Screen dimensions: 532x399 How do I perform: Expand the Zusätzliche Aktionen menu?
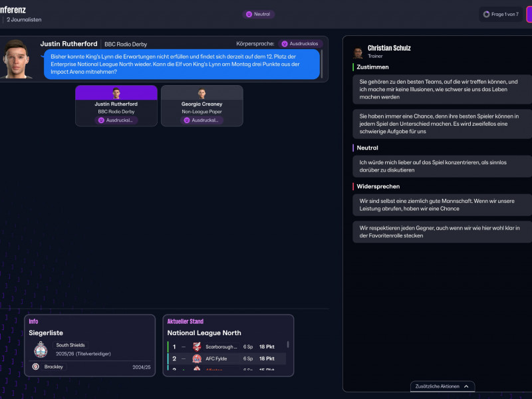tap(441, 386)
